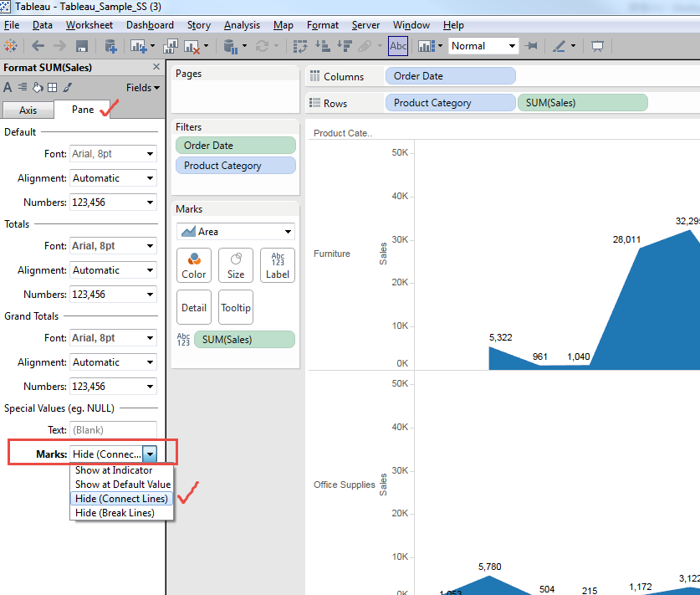The width and height of the screenshot is (700, 595).
Task: Click the SUM(Sales) pill on Rows shelf
Action: (x=583, y=103)
